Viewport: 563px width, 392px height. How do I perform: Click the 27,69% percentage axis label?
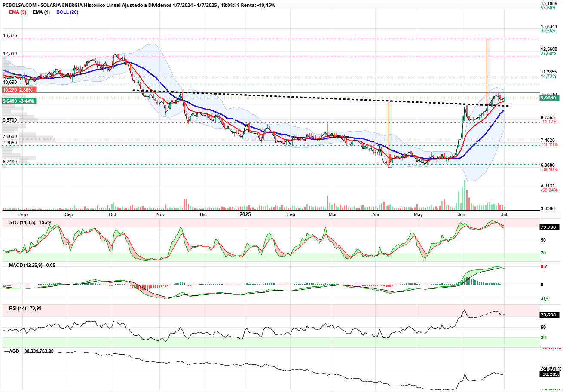pos(549,54)
